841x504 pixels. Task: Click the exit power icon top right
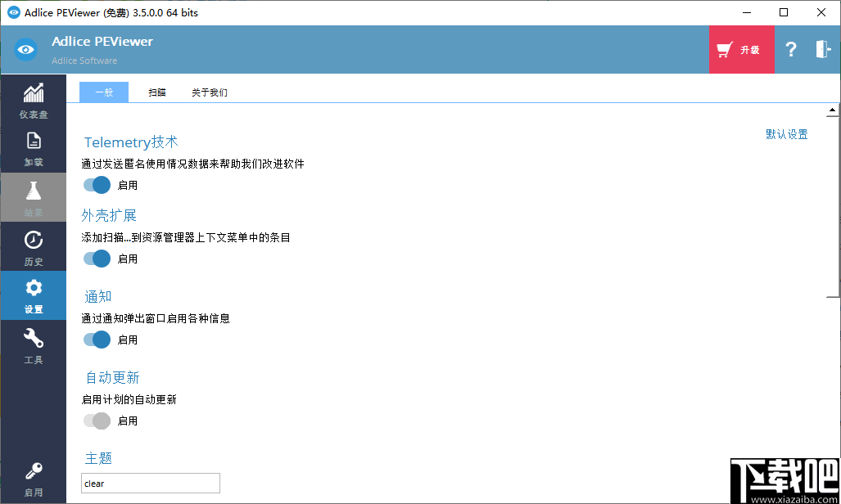click(x=822, y=49)
